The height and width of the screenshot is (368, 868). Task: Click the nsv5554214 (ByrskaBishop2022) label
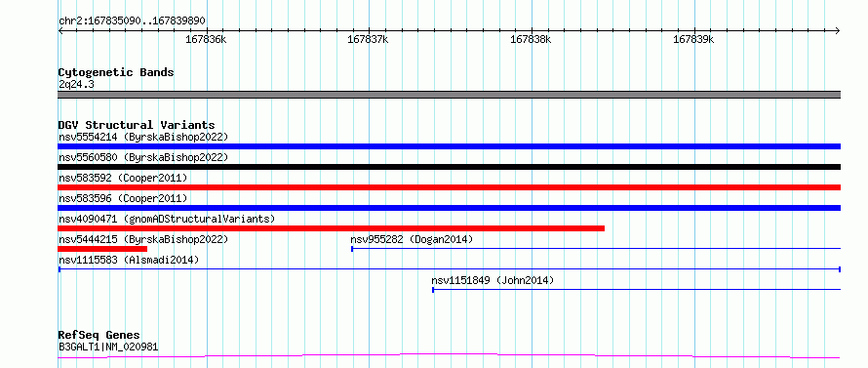pos(143,137)
